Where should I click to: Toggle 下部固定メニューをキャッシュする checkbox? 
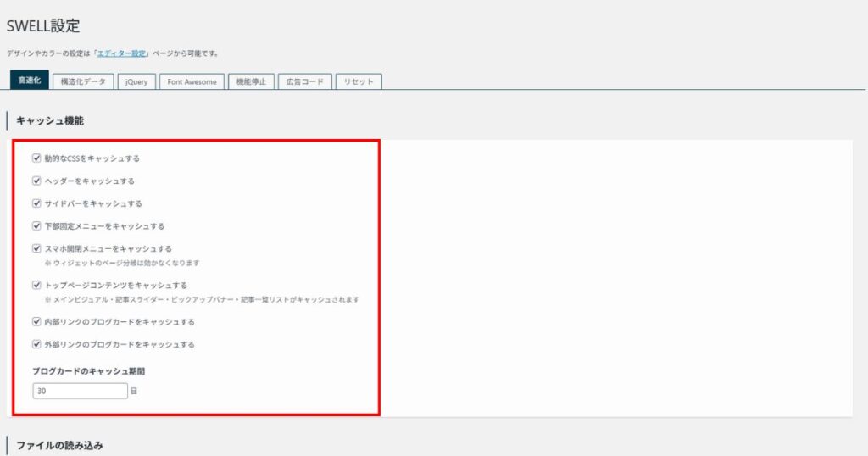(36, 226)
